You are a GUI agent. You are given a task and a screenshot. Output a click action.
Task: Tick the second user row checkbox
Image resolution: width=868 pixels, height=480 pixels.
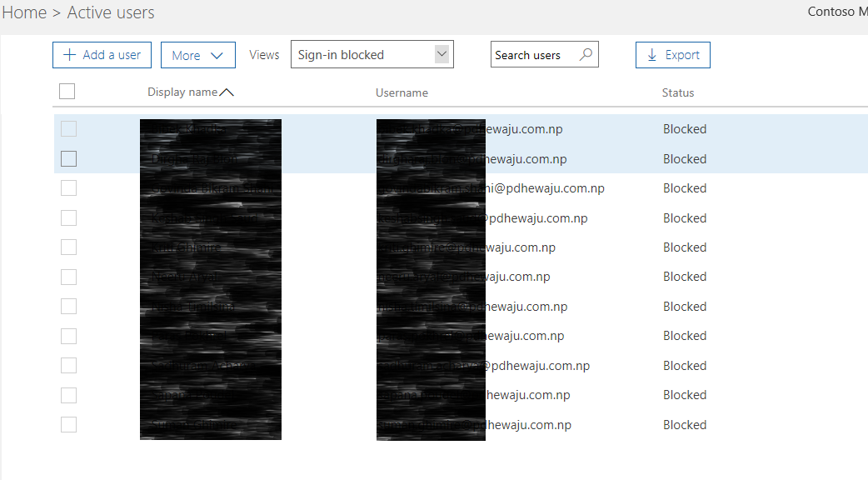pyautogui.click(x=68, y=159)
